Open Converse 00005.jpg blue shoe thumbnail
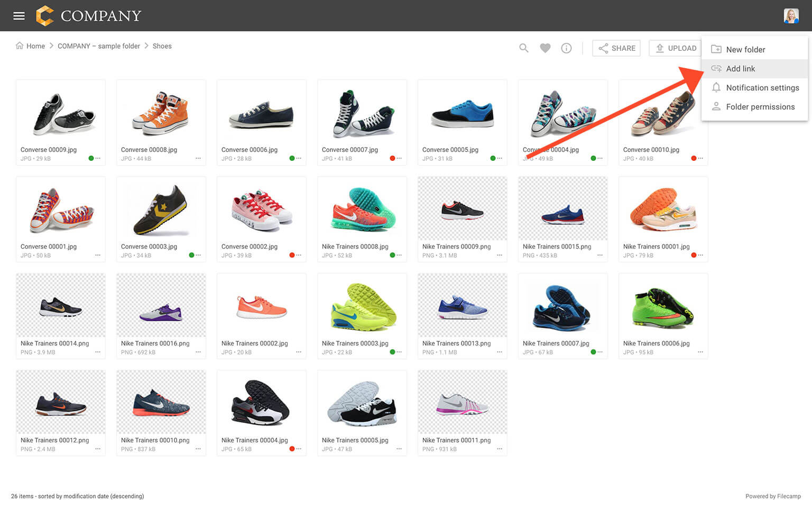812x508 pixels. 463,112
